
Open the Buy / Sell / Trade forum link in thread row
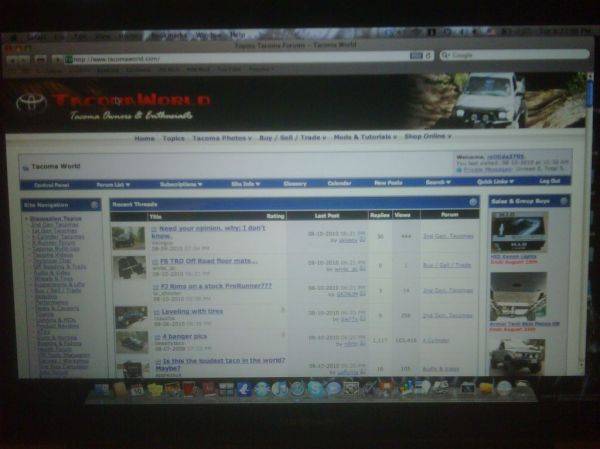coord(447,265)
